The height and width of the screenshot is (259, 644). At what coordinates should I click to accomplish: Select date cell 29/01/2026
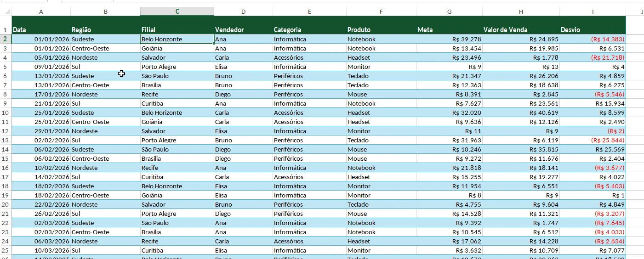[41, 131]
